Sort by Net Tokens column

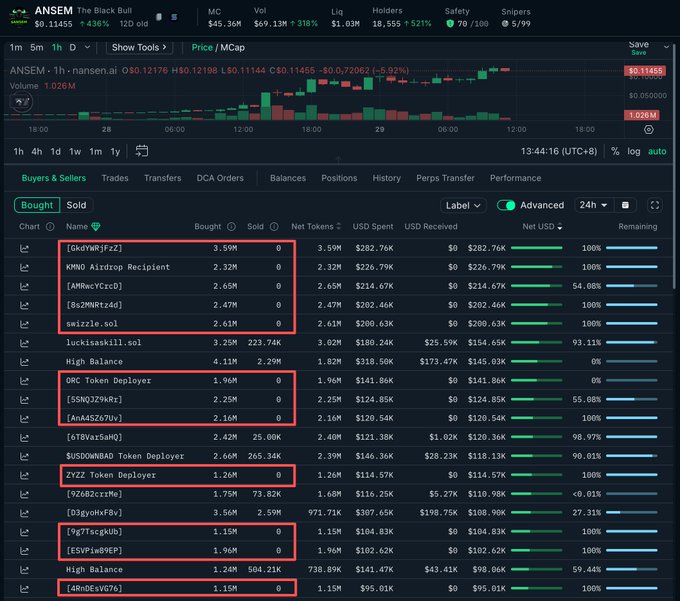[x=316, y=226]
